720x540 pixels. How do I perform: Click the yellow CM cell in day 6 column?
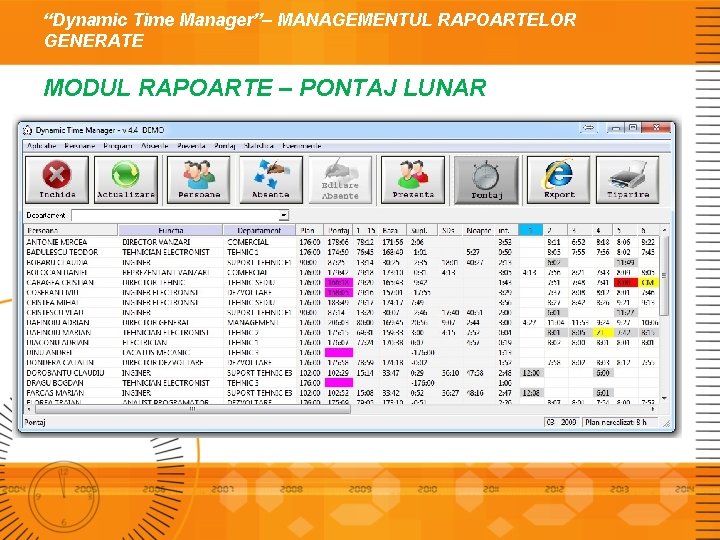click(x=648, y=282)
